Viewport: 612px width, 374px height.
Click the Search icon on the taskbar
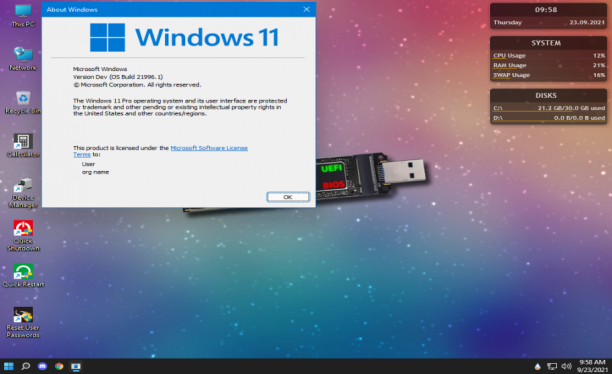coord(26,366)
